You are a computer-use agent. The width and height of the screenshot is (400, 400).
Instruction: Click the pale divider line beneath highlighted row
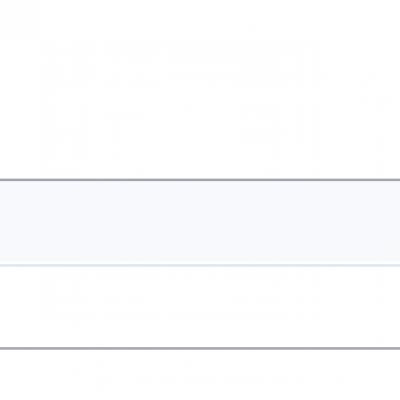[200, 266]
